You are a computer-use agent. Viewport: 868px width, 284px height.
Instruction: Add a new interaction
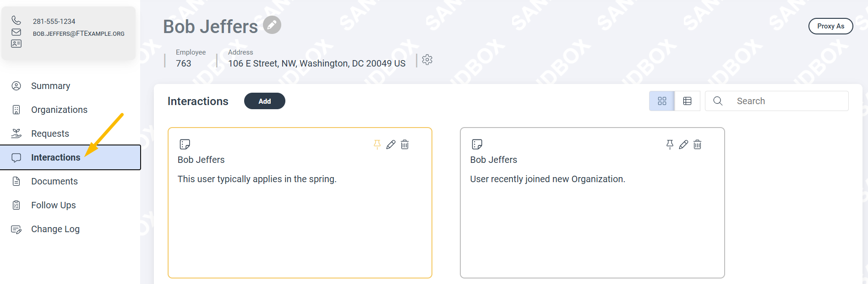click(265, 101)
